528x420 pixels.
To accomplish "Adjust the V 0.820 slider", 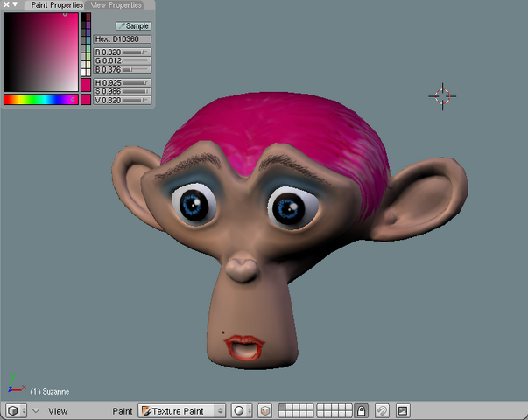I will (123, 101).
